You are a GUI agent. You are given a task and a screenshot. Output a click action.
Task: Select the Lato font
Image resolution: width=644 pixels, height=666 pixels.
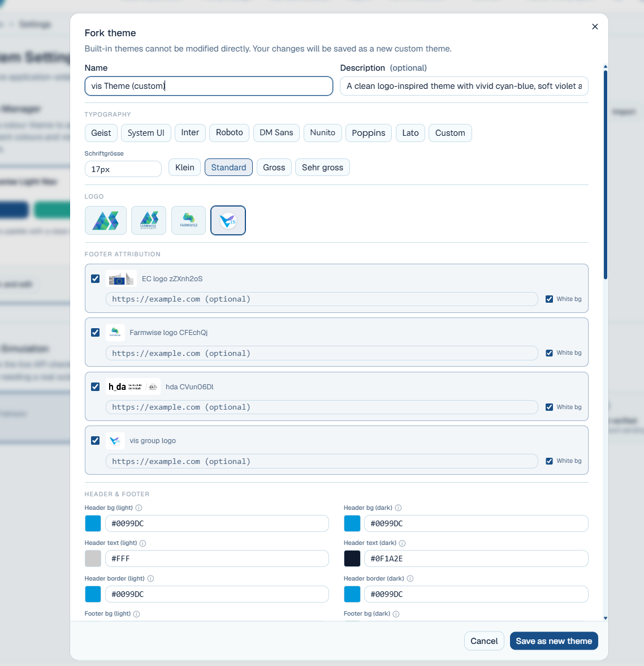410,133
